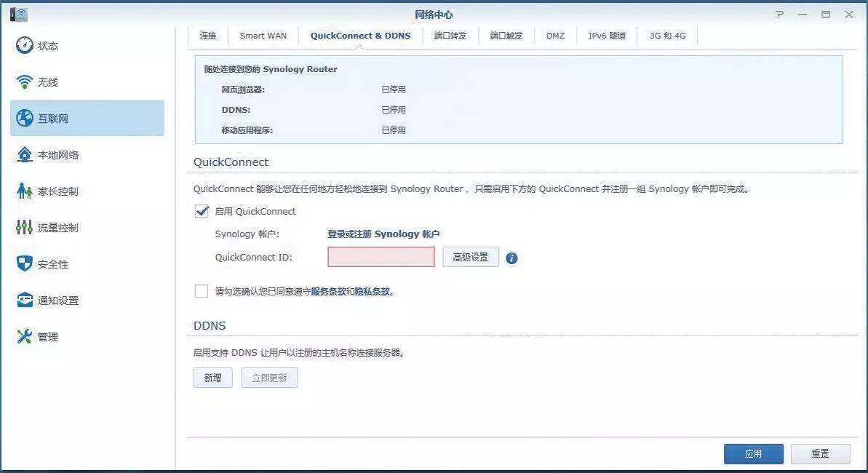Switch to the DMZ tab
Viewport: 868px width, 473px height.
pyautogui.click(x=555, y=36)
